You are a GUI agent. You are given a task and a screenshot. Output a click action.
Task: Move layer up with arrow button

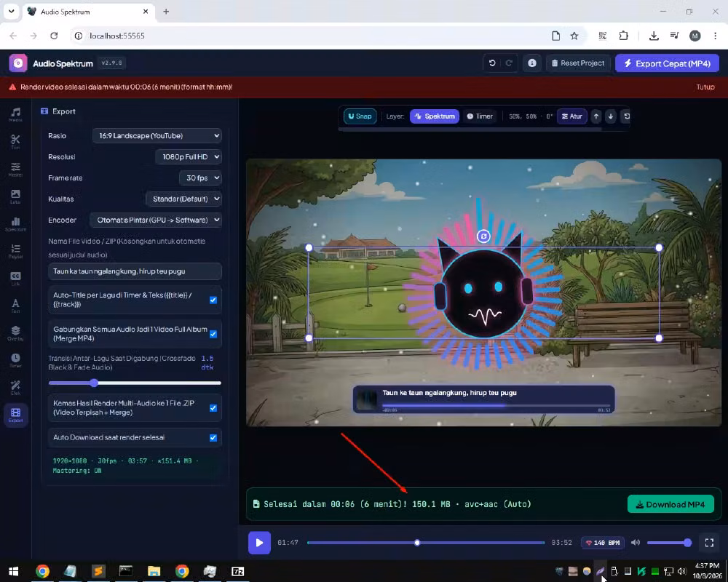596,116
